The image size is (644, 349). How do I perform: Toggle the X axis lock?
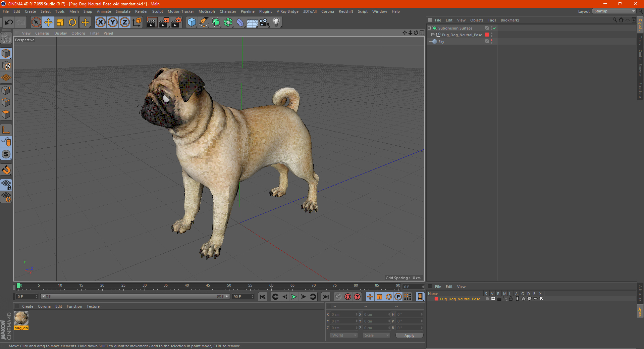[100, 22]
